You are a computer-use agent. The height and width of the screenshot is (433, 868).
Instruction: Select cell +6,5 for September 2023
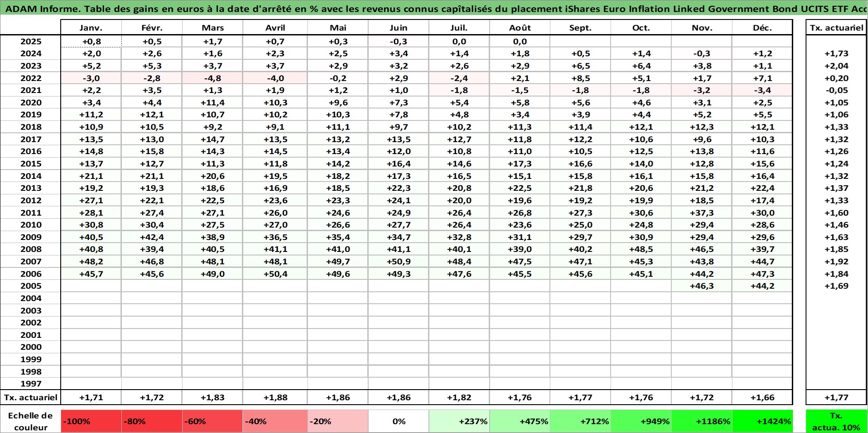(x=580, y=66)
